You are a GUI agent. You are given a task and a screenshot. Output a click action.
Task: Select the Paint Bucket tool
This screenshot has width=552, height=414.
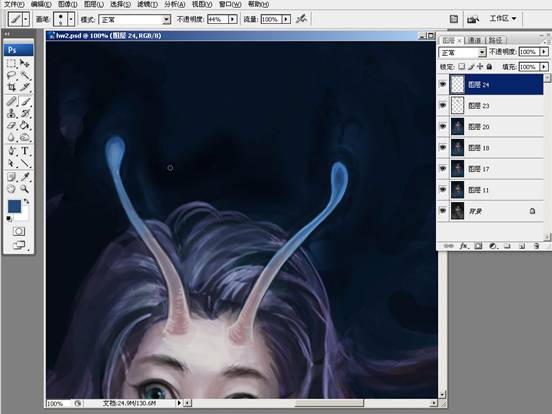25,125
